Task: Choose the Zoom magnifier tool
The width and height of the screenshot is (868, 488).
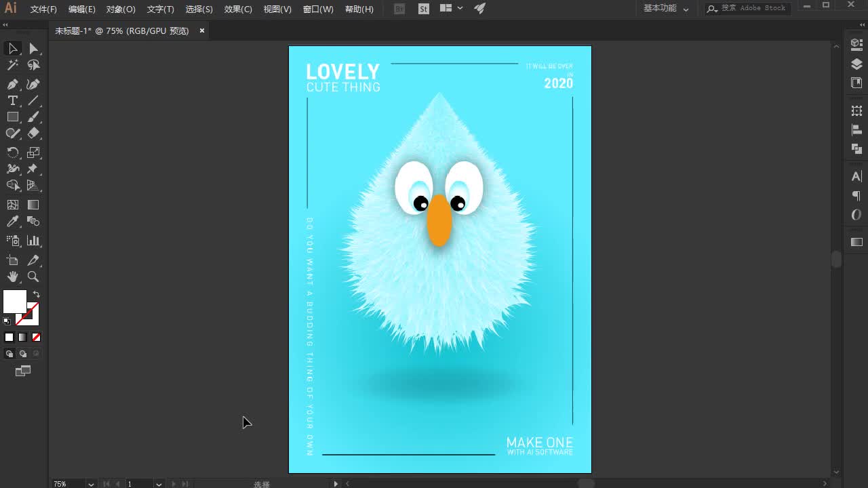Action: point(33,277)
